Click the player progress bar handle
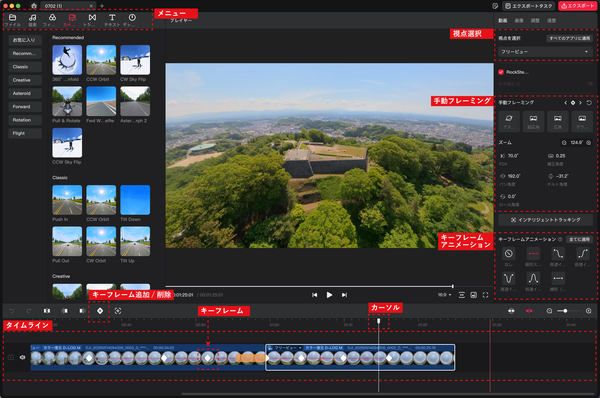The image size is (600, 398). [x=453, y=286]
